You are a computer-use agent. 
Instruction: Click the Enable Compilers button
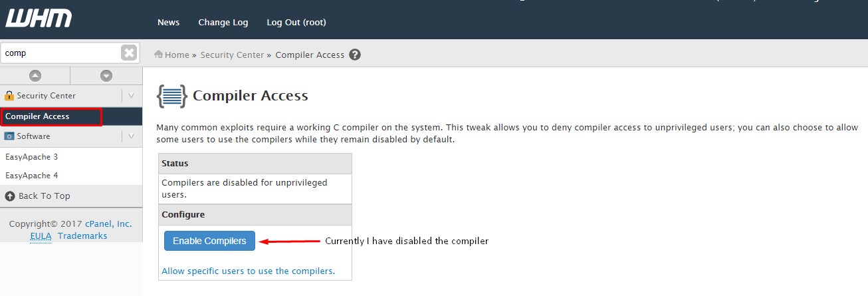(x=209, y=241)
